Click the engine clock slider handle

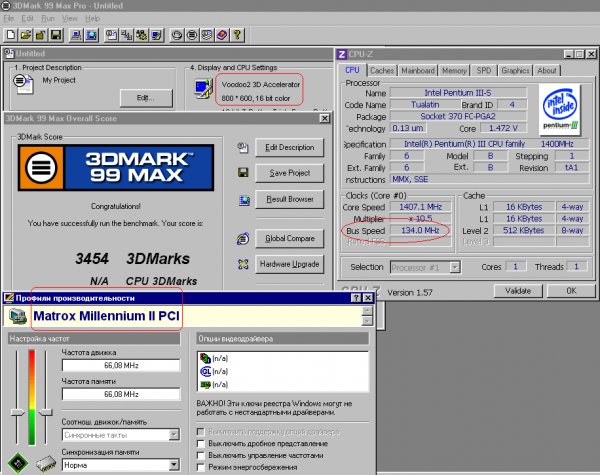[17, 412]
